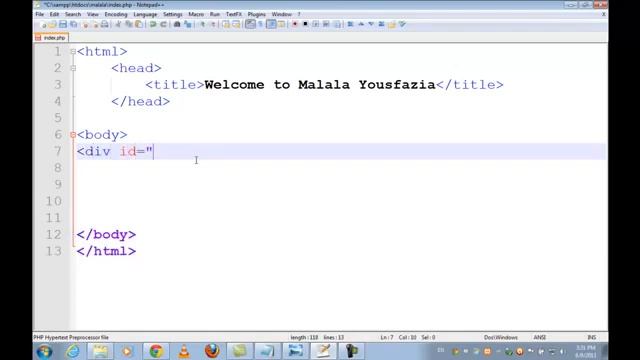Open the Edit menu

[54, 14]
